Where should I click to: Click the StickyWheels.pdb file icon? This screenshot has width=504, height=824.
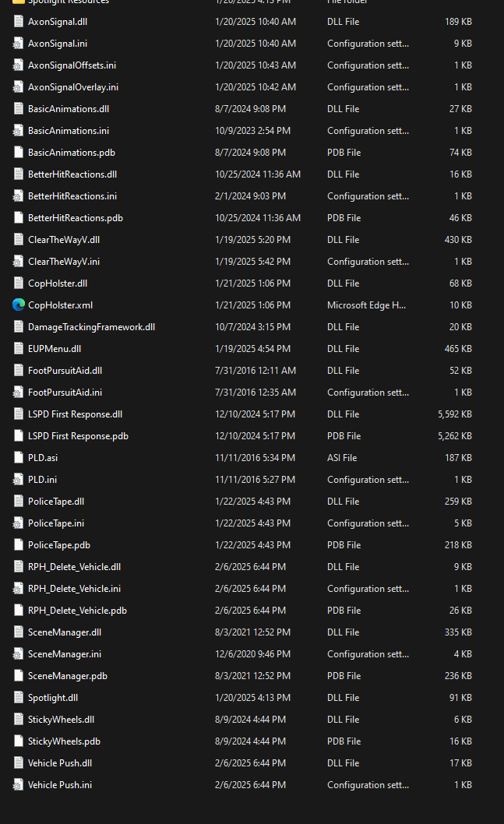tap(19, 741)
